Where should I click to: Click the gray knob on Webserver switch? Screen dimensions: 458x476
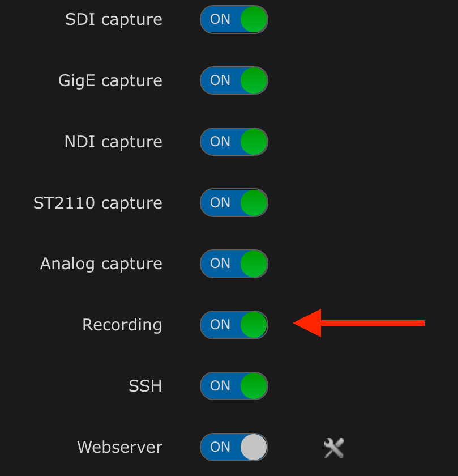(253, 447)
